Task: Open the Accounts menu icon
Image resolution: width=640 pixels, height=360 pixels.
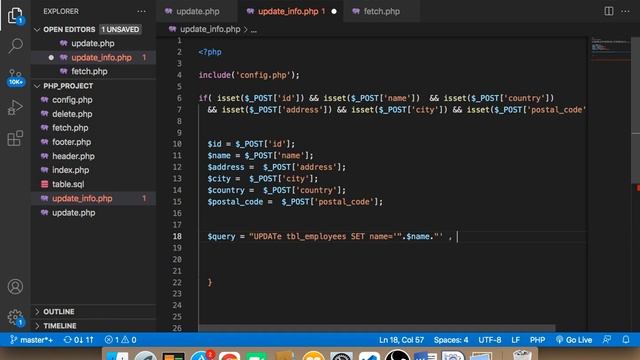Action: point(15,287)
